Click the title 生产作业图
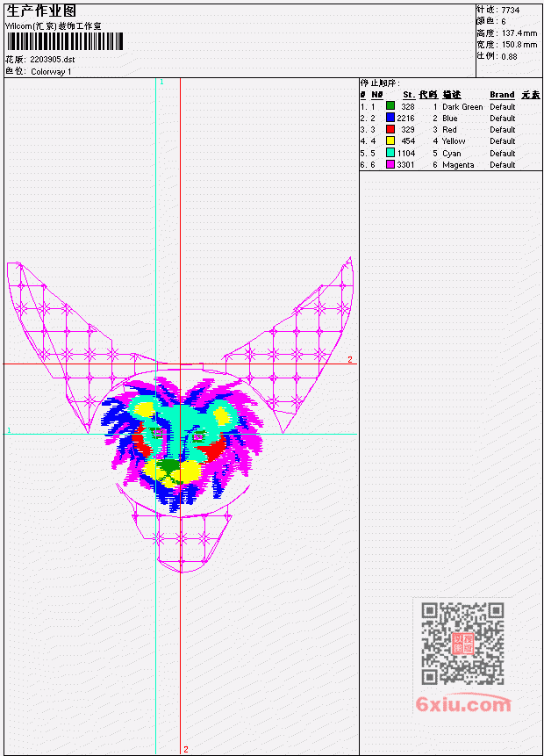Screen dimensions: 544x756 click(41, 11)
